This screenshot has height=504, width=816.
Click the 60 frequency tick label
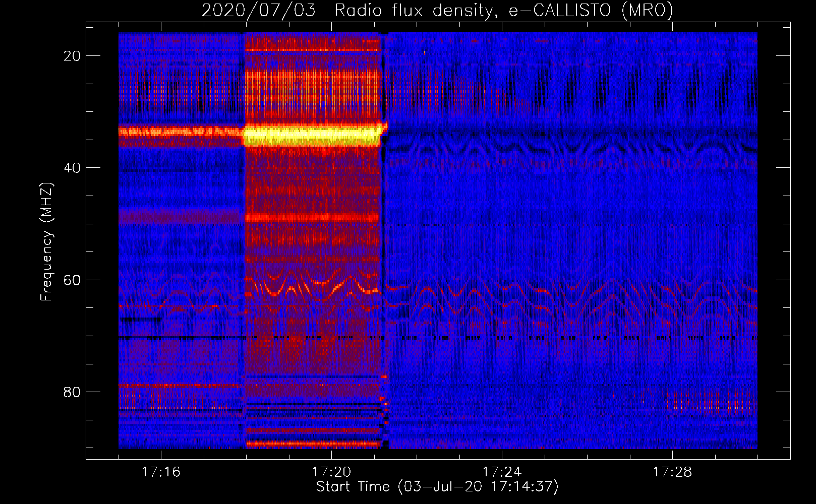72,280
